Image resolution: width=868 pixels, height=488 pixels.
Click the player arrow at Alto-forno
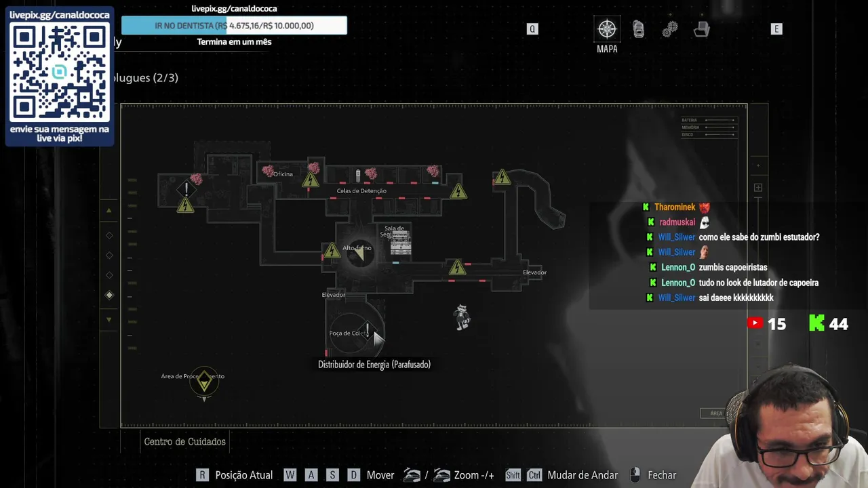point(361,253)
